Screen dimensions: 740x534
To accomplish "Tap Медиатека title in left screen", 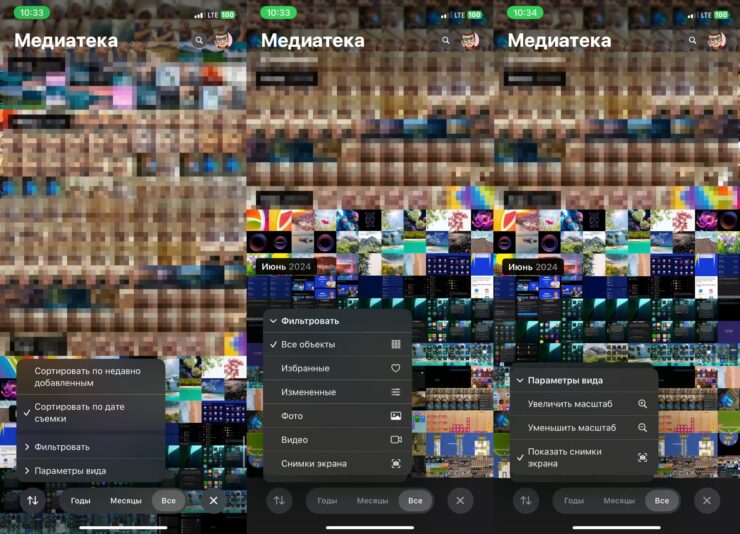I will [x=66, y=41].
